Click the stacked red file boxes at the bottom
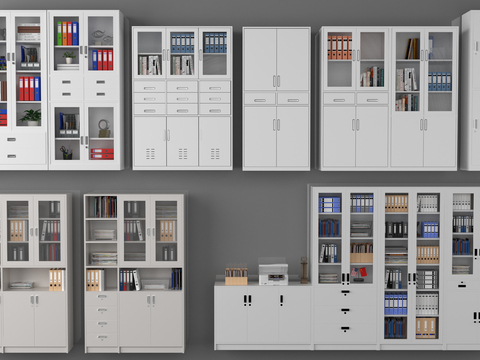480x360 pixels. coord(102,154)
